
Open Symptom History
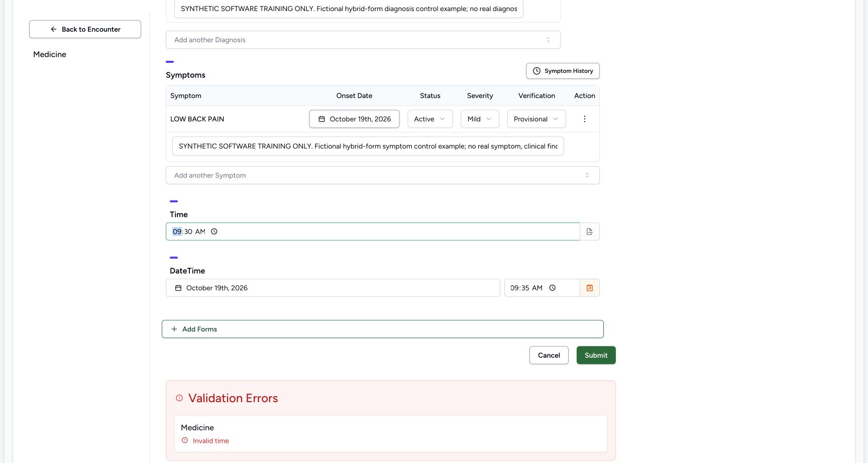click(x=563, y=71)
